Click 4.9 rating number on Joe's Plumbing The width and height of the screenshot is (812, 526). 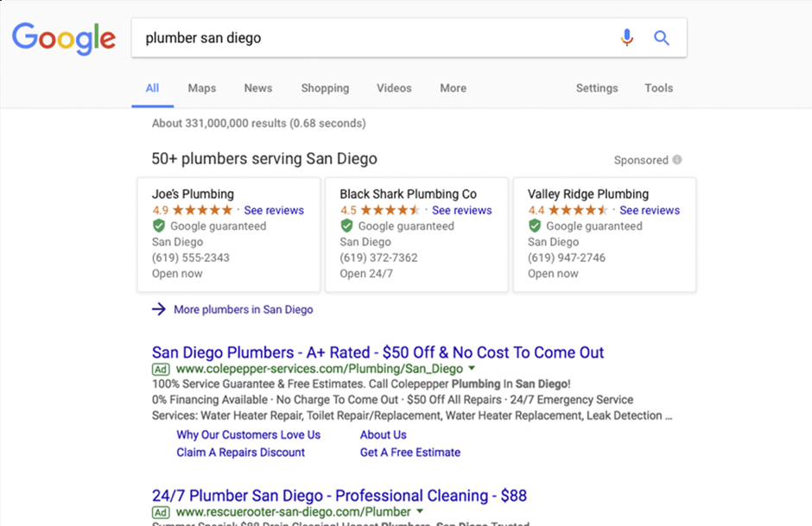(161, 210)
